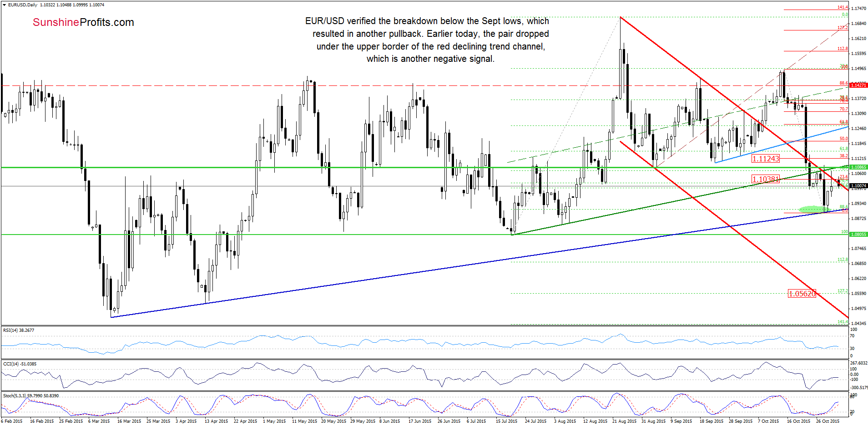868x425 pixels.
Task: Click the 16 Oct 2015 date label
Action: coord(798,421)
